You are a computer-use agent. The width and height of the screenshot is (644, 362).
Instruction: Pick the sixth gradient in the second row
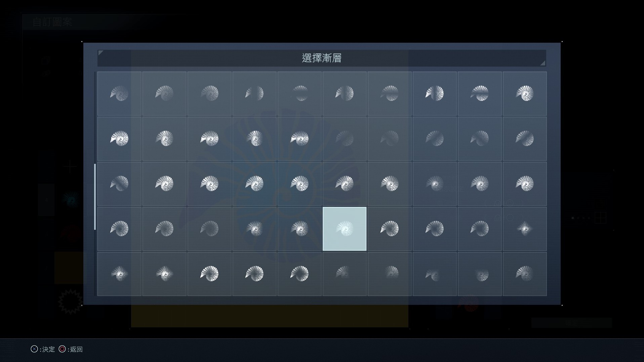pyautogui.click(x=345, y=139)
